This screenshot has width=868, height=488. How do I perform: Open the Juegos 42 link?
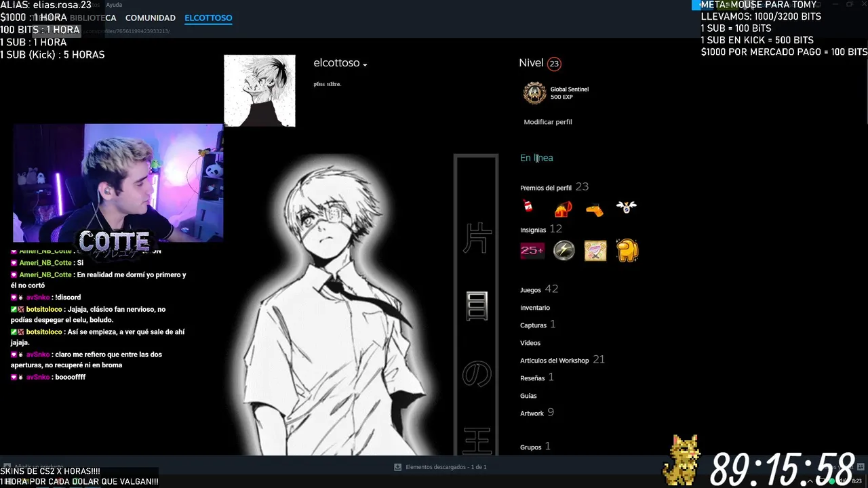tap(539, 289)
